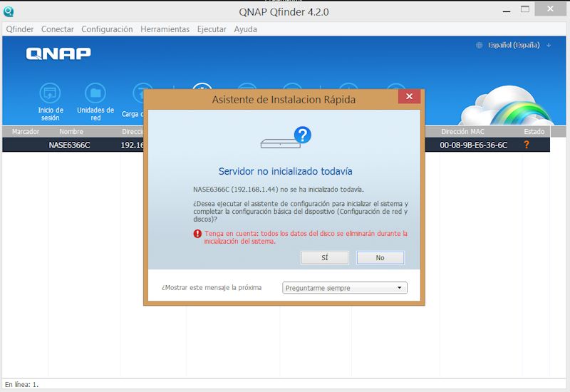
Task: Close the Asistente de Instalacion Rápida dialog
Action: coord(409,96)
